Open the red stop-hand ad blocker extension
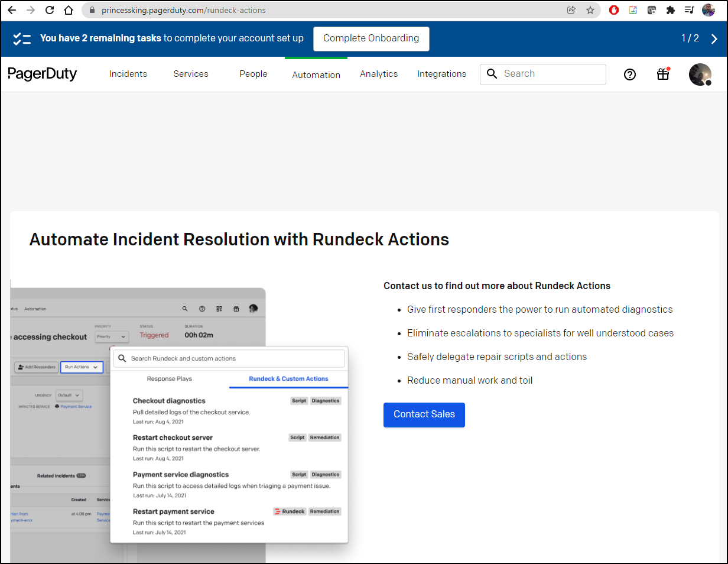The width and height of the screenshot is (728, 564). coord(614,10)
